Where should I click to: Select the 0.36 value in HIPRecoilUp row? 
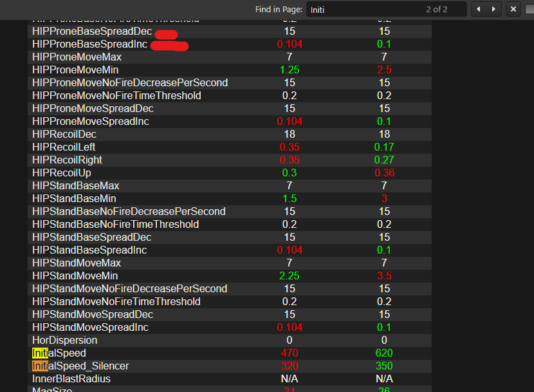pyautogui.click(x=385, y=173)
